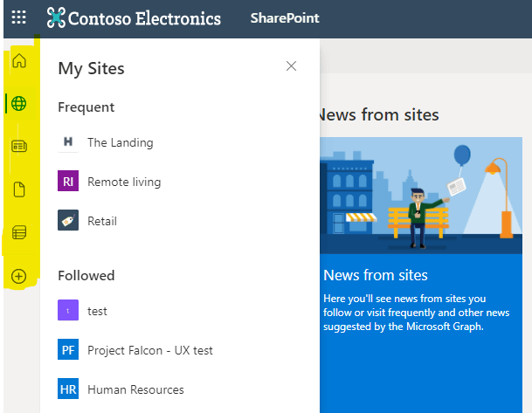
Task: Open the My News icon
Action: point(19,147)
